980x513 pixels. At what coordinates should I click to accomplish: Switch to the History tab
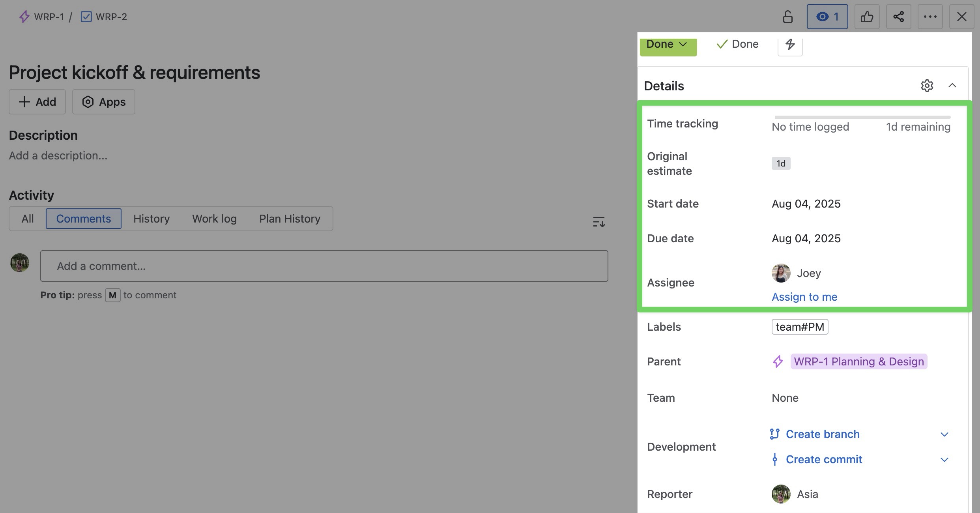click(x=151, y=219)
